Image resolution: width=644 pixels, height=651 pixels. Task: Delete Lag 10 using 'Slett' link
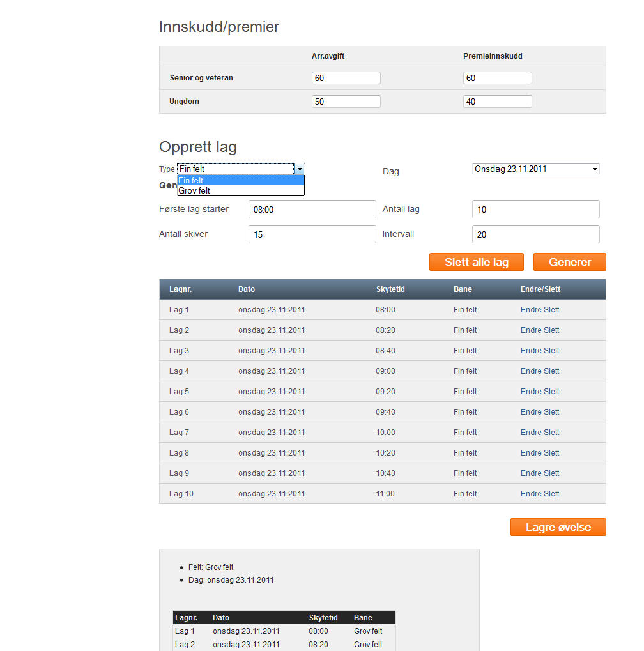point(551,494)
